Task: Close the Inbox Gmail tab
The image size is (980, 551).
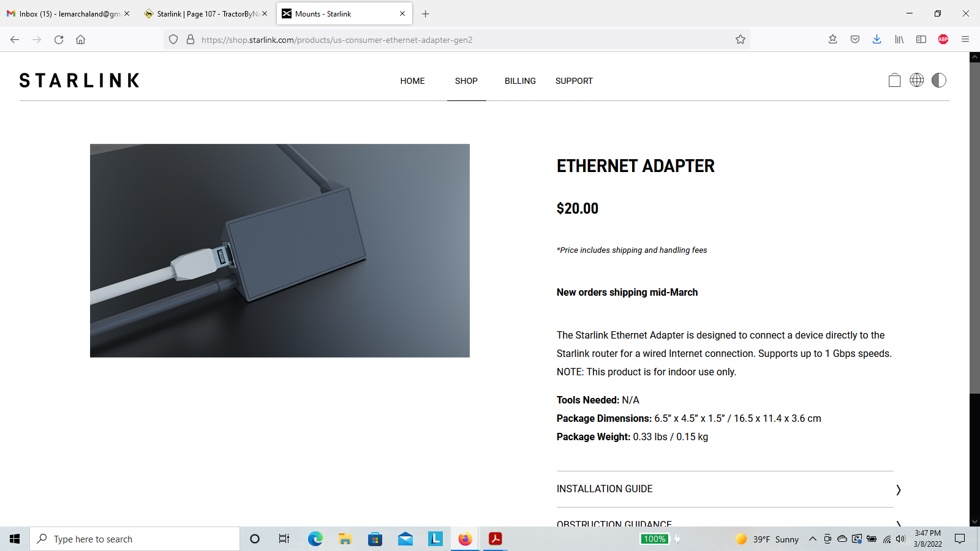Action: click(x=127, y=13)
